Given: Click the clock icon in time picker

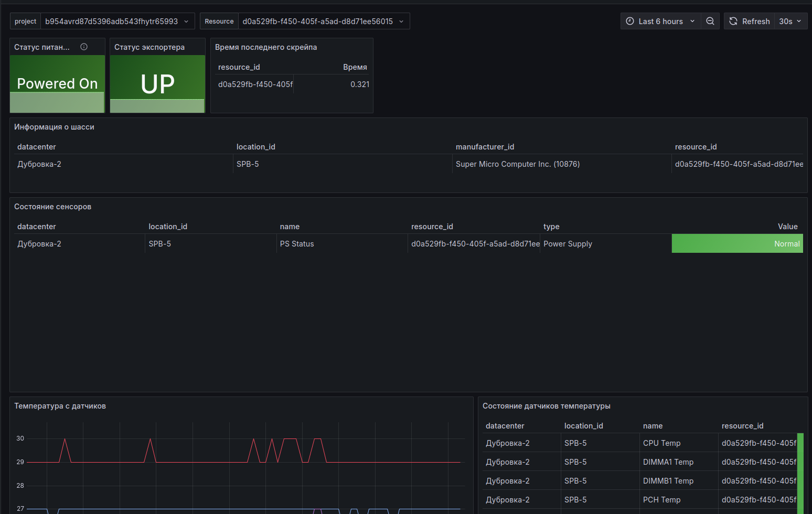Looking at the screenshot, I should (630, 21).
